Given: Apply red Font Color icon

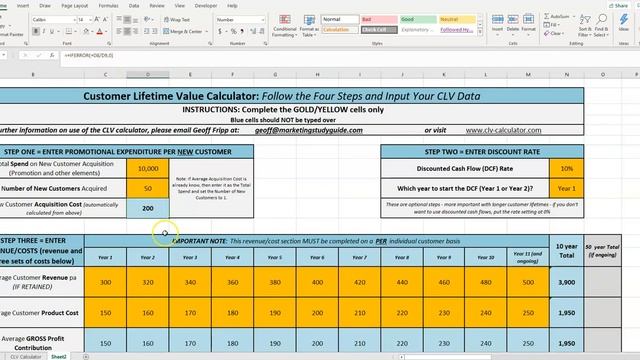Looking at the screenshot, I should click(100, 31).
